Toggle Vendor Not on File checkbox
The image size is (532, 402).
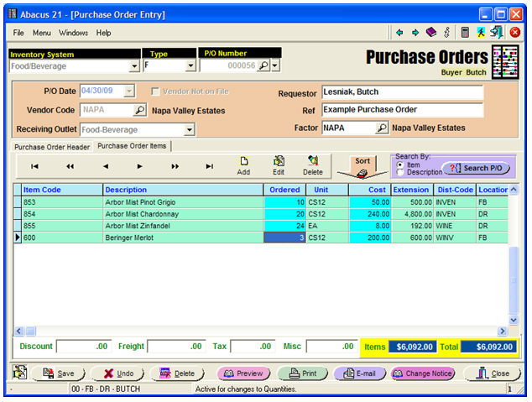pos(155,91)
